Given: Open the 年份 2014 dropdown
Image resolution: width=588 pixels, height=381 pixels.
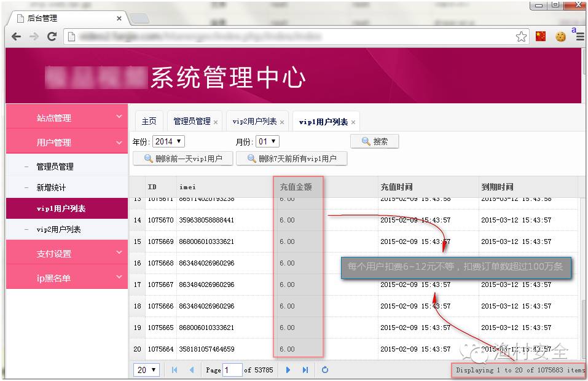Looking at the screenshot, I should (168, 142).
